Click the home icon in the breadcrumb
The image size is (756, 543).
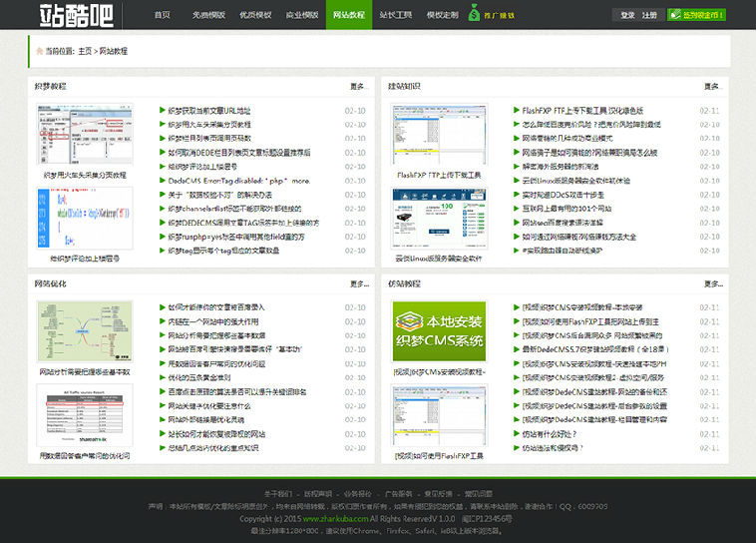coord(38,50)
